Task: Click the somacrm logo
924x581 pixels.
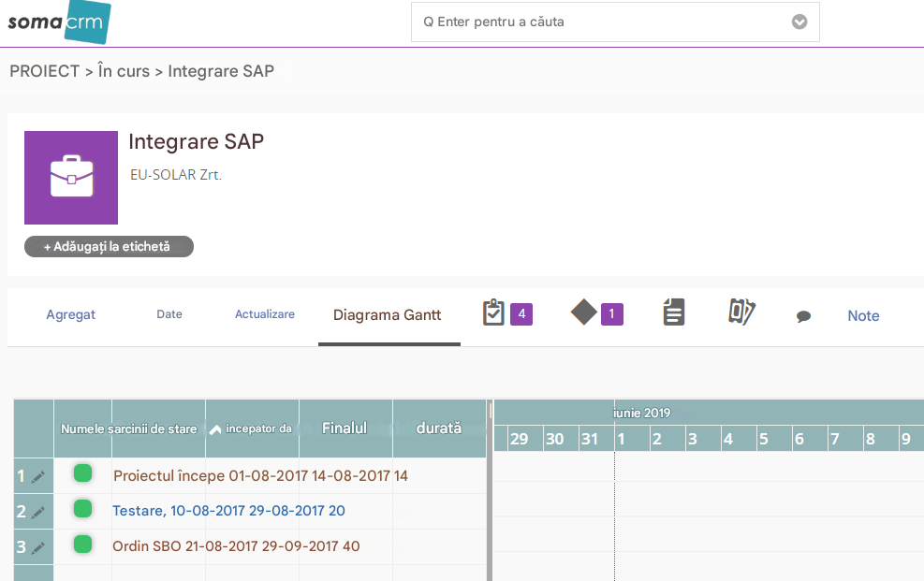Action: coord(59,22)
